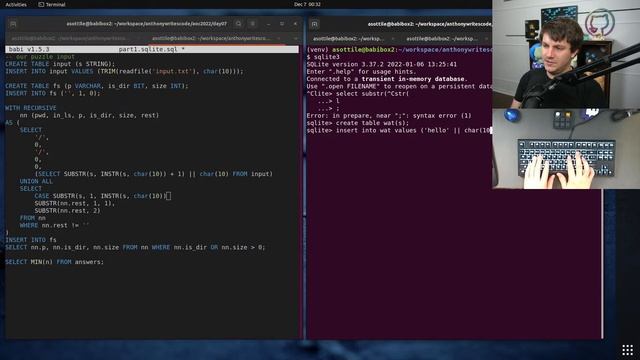Click the show applications grid icon
Image resolution: width=640 pixels, height=360 pixels.
pos(627,350)
